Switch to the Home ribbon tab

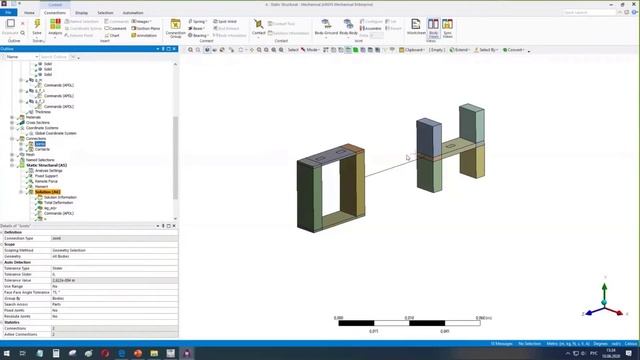point(29,13)
